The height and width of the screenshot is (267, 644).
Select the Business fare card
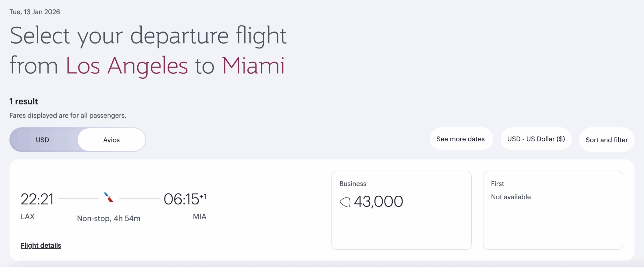point(401,210)
